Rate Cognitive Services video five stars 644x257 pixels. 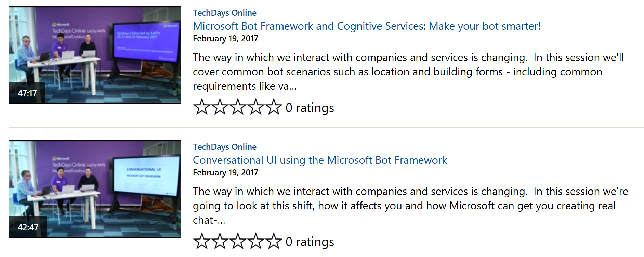[274, 107]
